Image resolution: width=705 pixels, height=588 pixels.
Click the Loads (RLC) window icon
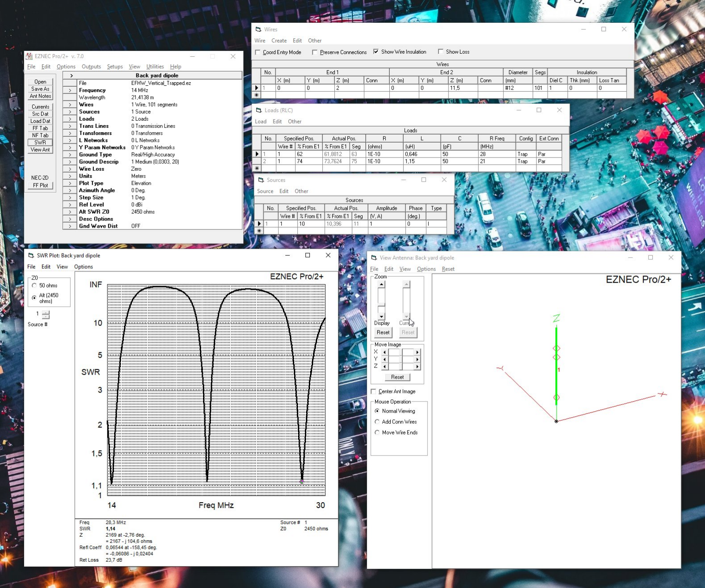(x=259, y=110)
